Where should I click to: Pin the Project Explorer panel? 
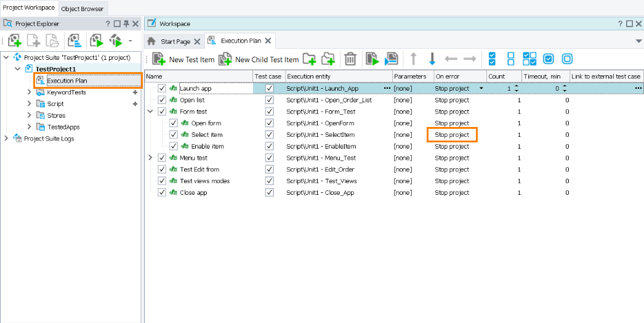click(x=126, y=23)
